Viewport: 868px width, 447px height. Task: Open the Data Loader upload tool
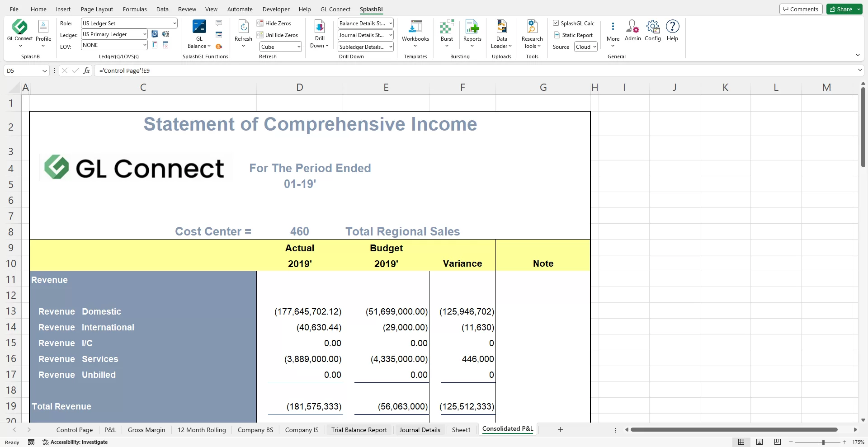point(501,27)
